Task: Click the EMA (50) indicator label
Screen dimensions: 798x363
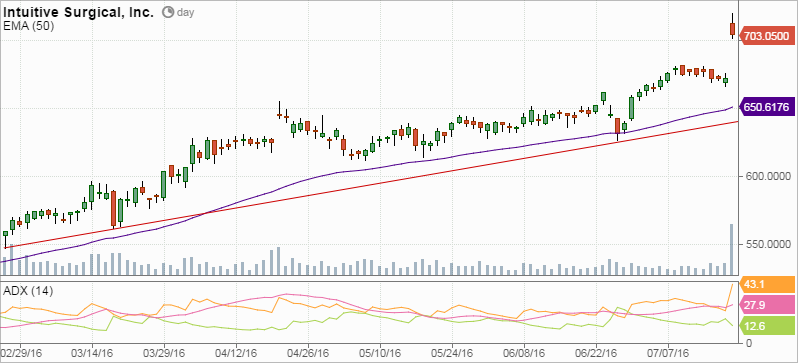Action: coord(28,26)
